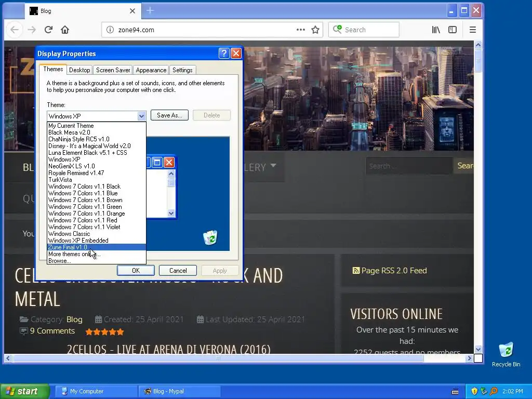Screen dimensions: 532x399
Task: Choose Windows 7 Colors v1.1 Violet
Action: [96, 228]
